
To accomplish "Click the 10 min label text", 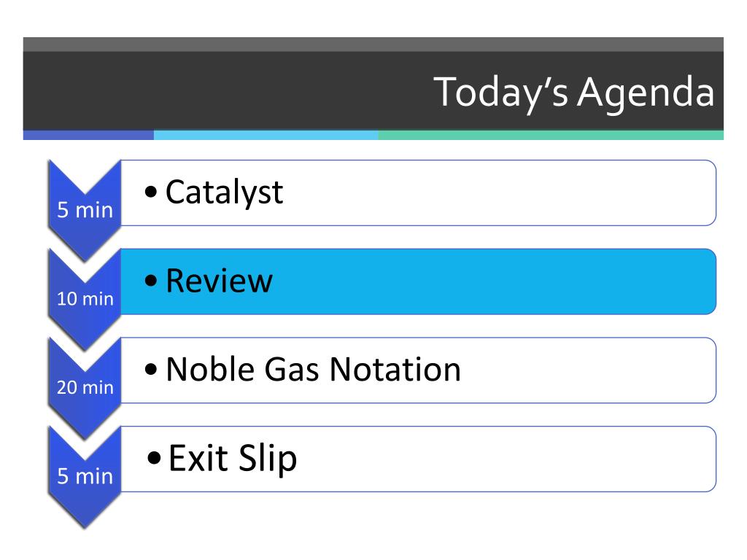I will click(x=85, y=299).
